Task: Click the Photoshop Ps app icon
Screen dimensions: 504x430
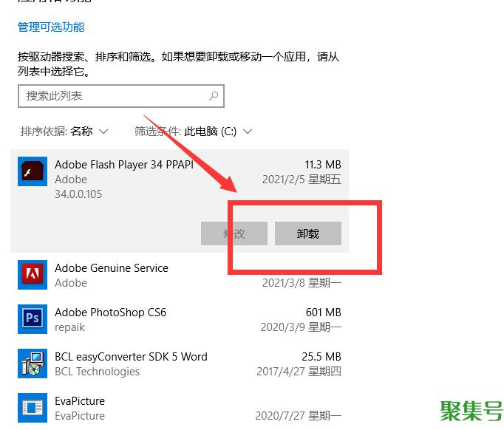Action: [33, 319]
